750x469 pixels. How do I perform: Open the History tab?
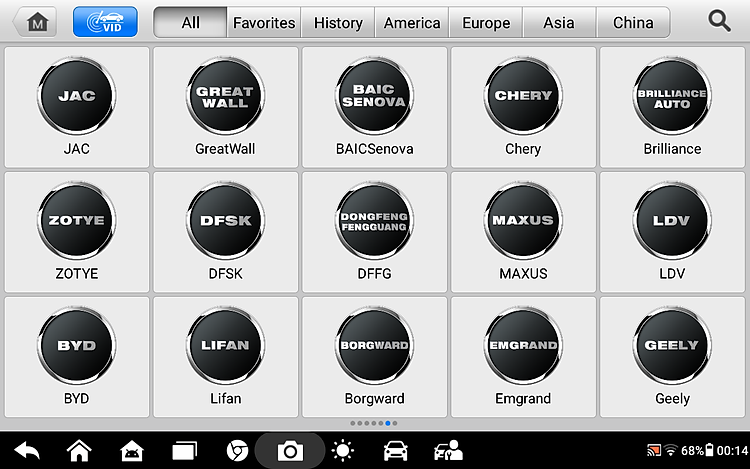338,22
